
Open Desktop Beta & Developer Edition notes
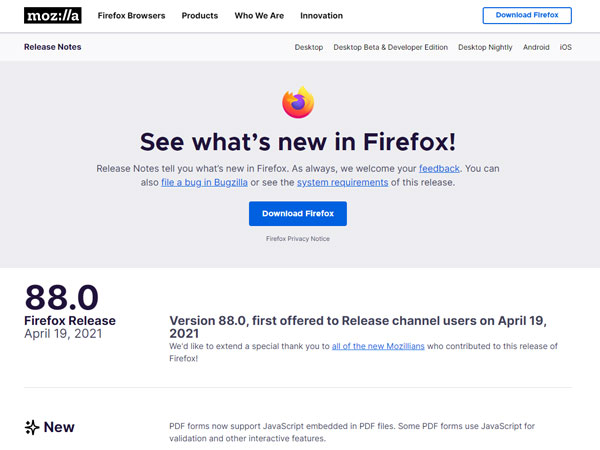[391, 47]
